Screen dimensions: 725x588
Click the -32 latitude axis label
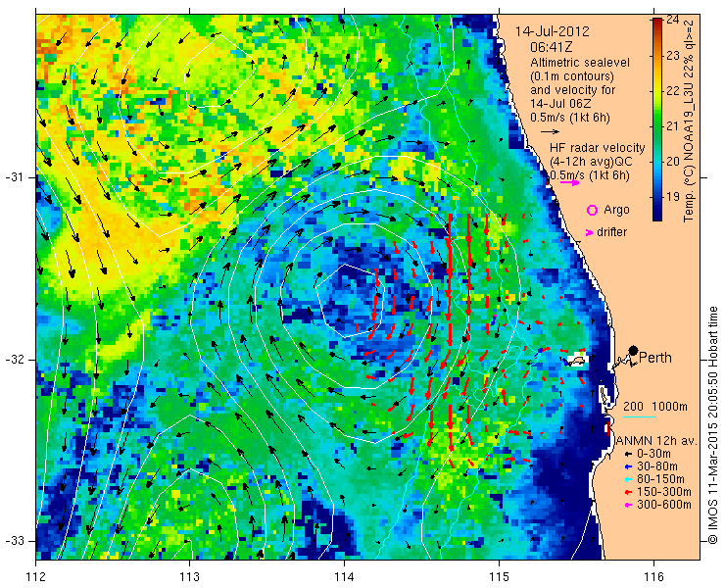click(x=13, y=360)
